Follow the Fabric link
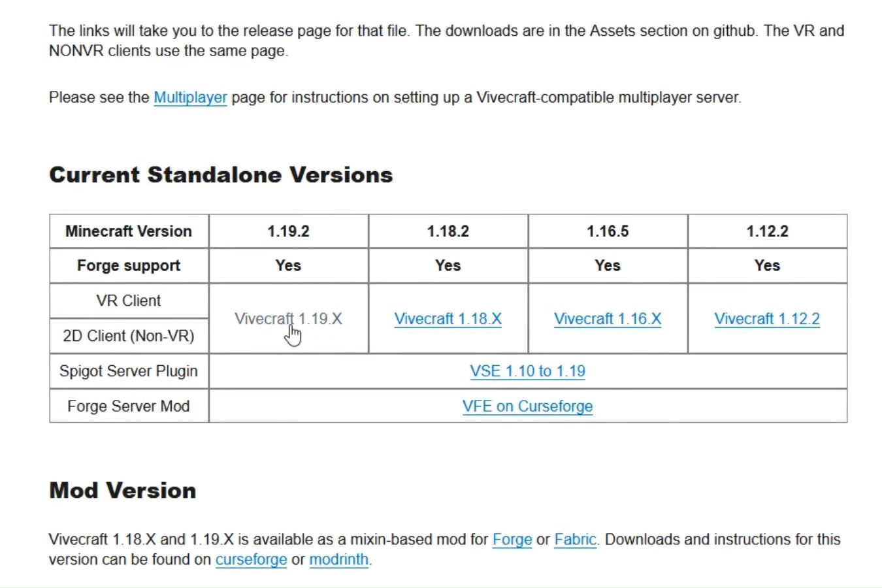This screenshot has height=588, width=882. pyautogui.click(x=575, y=540)
